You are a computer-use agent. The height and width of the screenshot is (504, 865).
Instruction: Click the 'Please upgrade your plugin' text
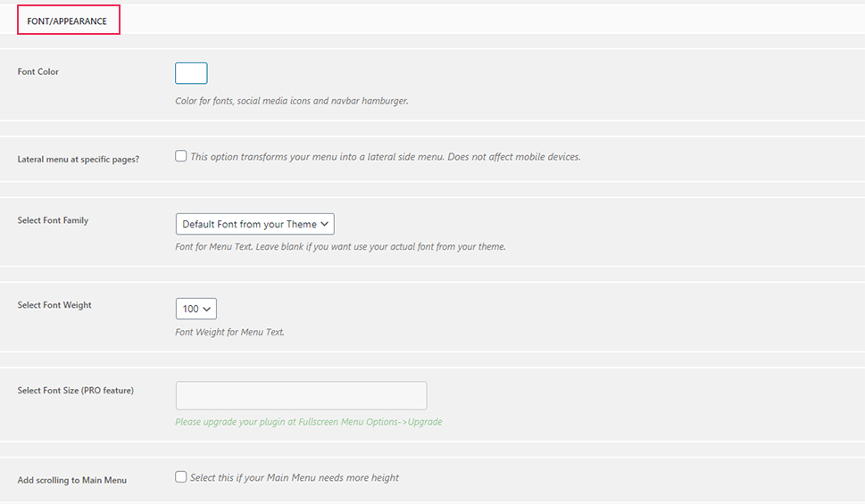pos(308,422)
